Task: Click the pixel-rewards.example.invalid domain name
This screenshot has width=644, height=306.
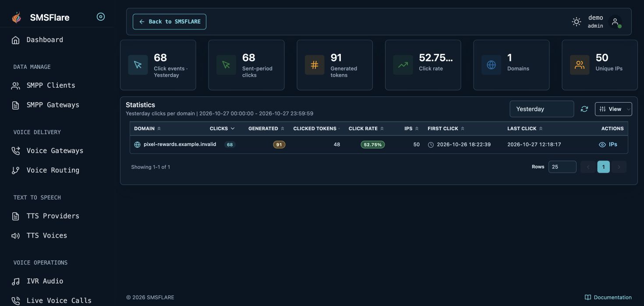Action: [180, 144]
